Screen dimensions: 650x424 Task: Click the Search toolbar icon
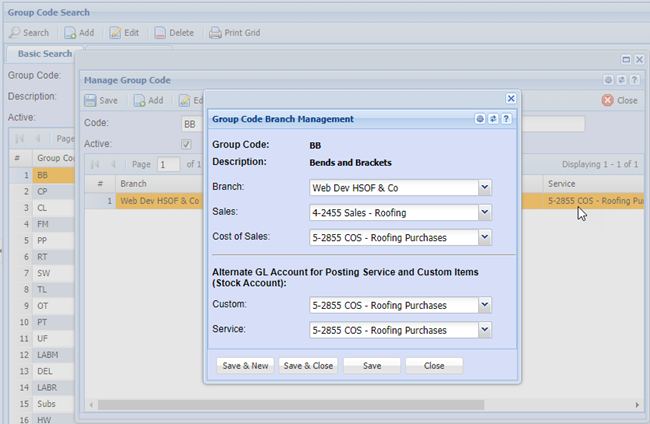[15, 33]
